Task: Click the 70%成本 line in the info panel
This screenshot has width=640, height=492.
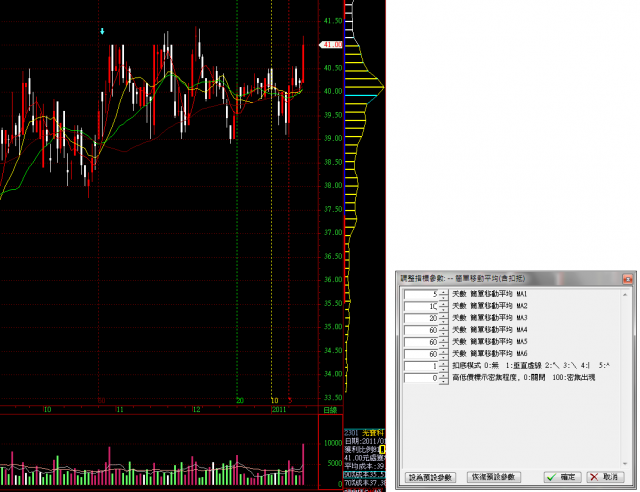Action: (364, 483)
